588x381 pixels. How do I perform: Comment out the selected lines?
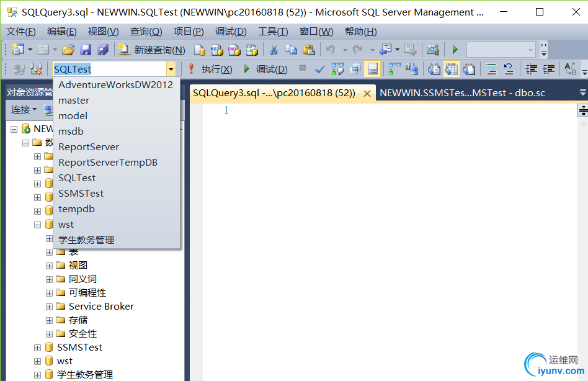[491, 69]
